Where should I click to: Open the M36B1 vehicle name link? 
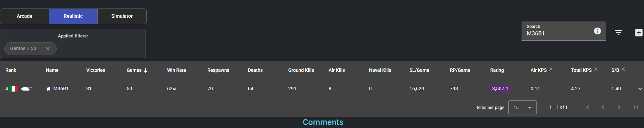pos(61,89)
